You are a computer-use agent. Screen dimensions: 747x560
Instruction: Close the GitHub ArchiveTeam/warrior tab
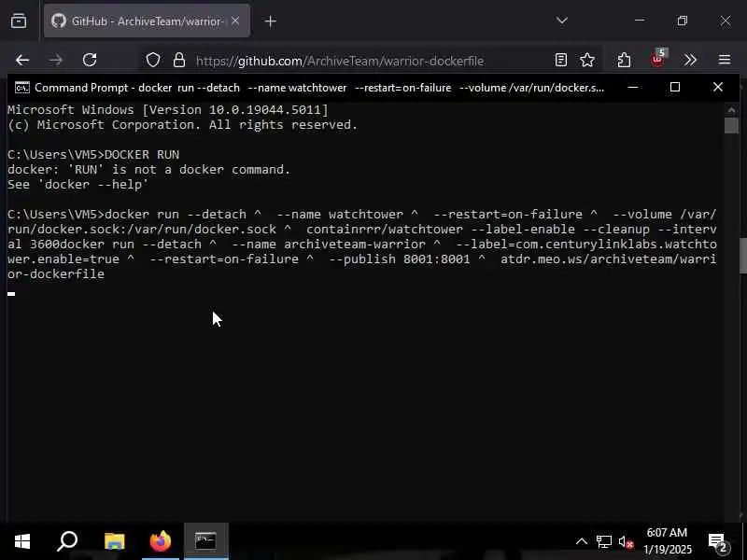(235, 21)
